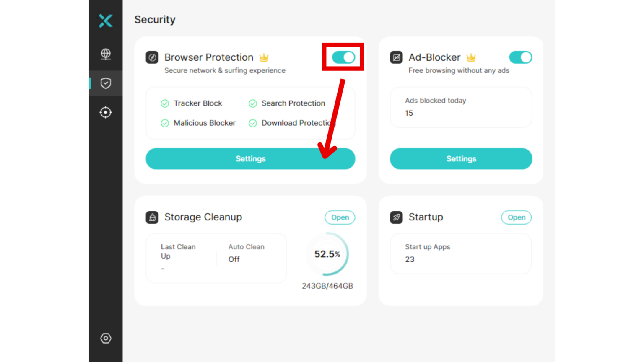
Task: Click the Ad-Blocker panel icon
Action: 396,57
